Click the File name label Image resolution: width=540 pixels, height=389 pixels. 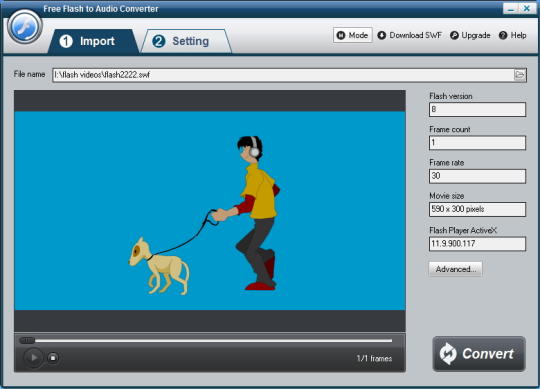click(29, 74)
